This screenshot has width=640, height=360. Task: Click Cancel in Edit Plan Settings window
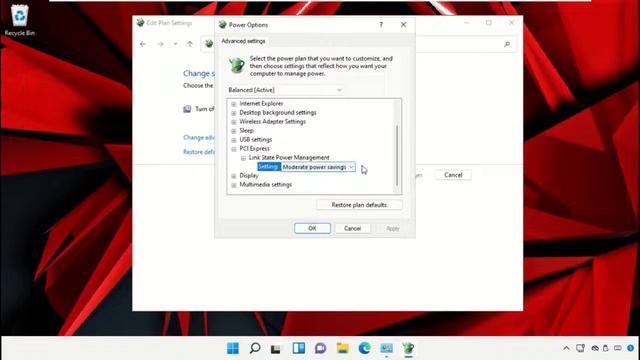pos(453,175)
